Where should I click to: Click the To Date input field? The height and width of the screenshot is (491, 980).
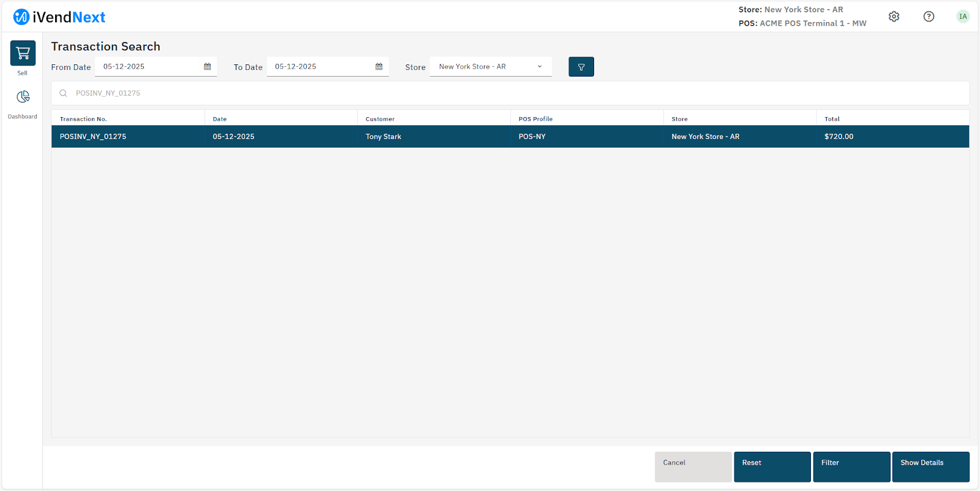coord(318,67)
